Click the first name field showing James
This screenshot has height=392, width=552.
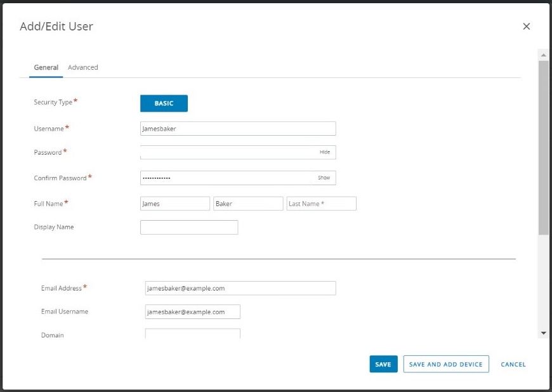(x=174, y=203)
